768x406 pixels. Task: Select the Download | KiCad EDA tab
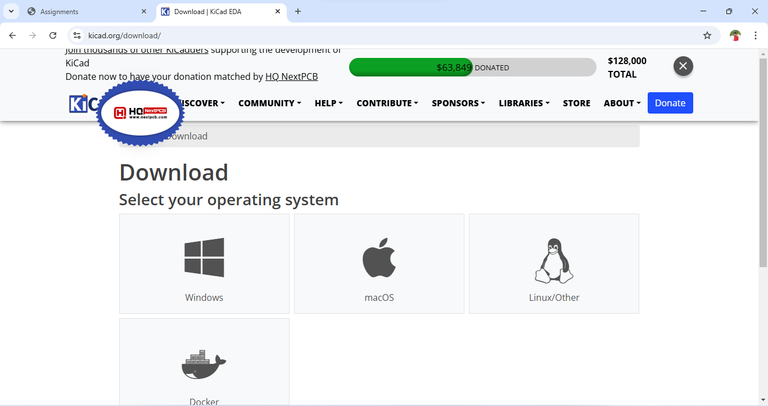click(x=221, y=11)
